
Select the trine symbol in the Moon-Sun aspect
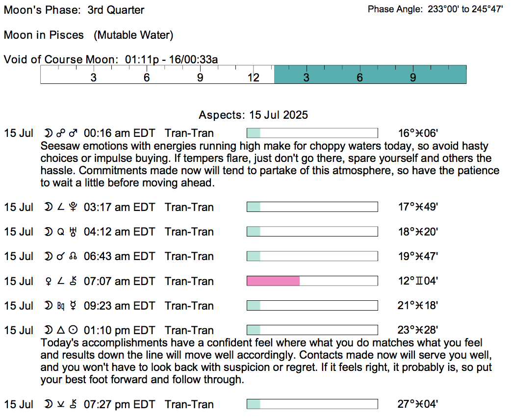(61, 331)
